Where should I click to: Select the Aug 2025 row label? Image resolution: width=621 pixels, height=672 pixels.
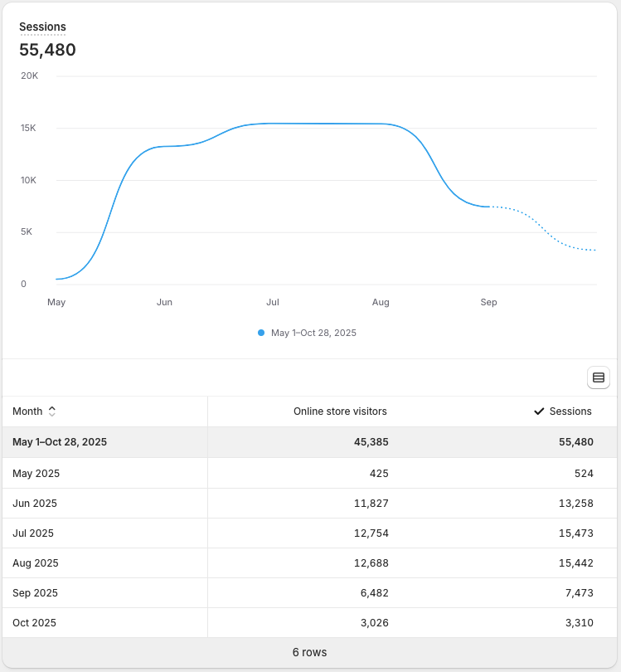(x=36, y=563)
